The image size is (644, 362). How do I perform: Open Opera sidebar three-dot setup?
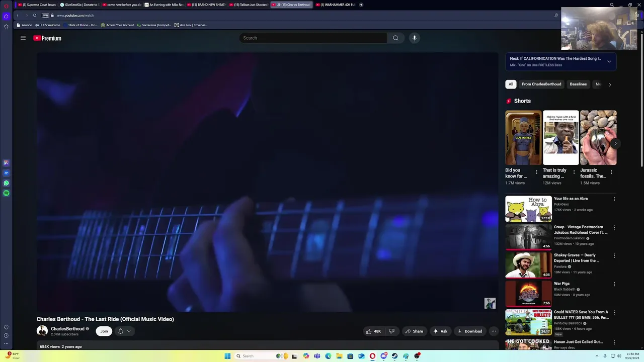click(x=6, y=344)
